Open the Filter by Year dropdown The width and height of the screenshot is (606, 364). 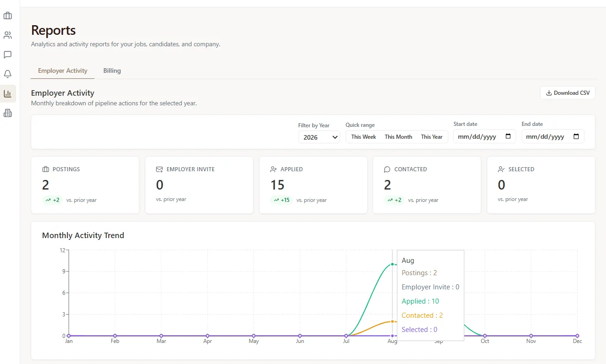pos(319,137)
